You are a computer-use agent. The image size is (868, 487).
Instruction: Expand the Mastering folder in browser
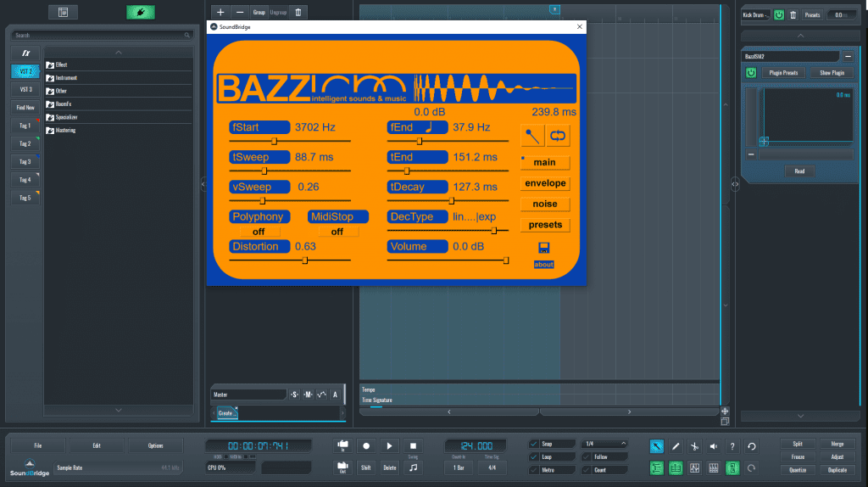[x=51, y=131]
